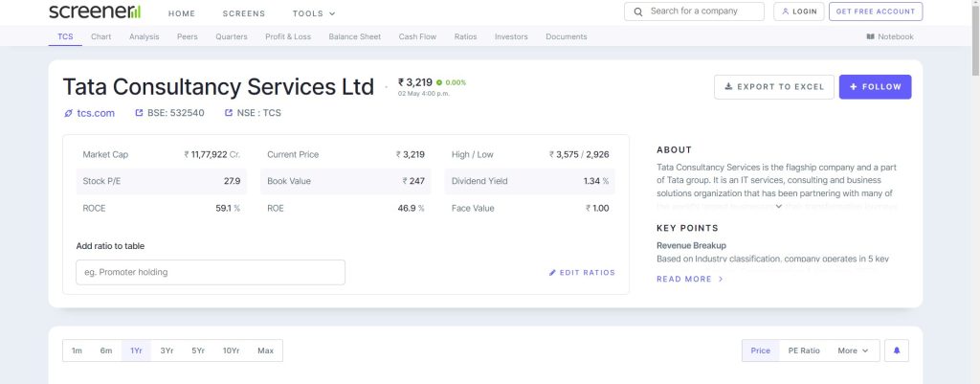Image resolution: width=980 pixels, height=384 pixels.
Task: Select 3Yr chart range
Action: (167, 350)
